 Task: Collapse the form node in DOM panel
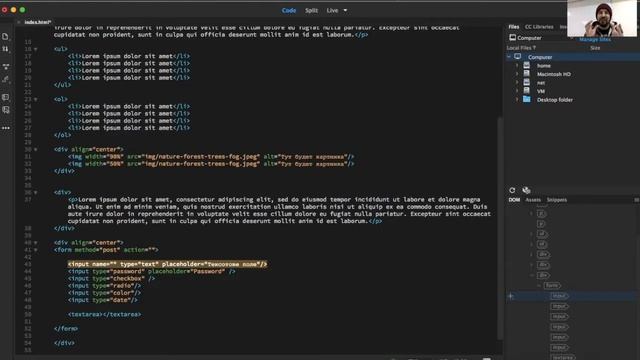539,286
